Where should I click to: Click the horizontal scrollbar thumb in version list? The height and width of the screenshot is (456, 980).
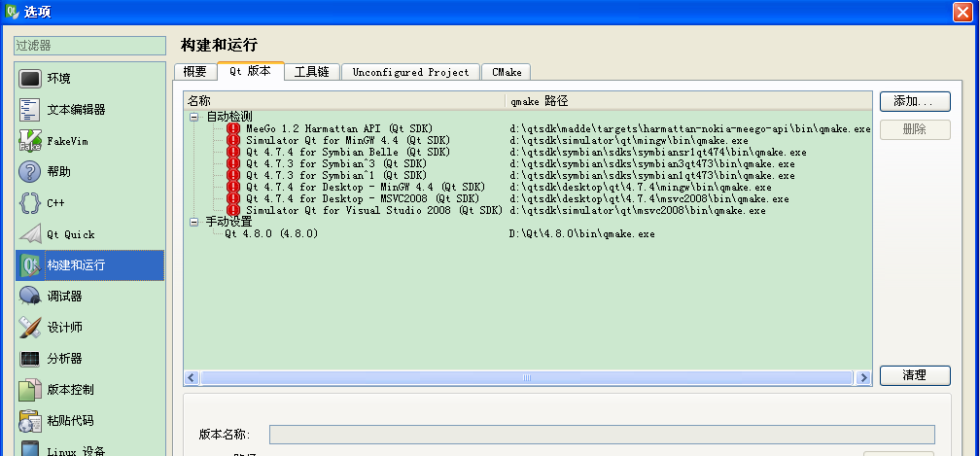click(527, 378)
